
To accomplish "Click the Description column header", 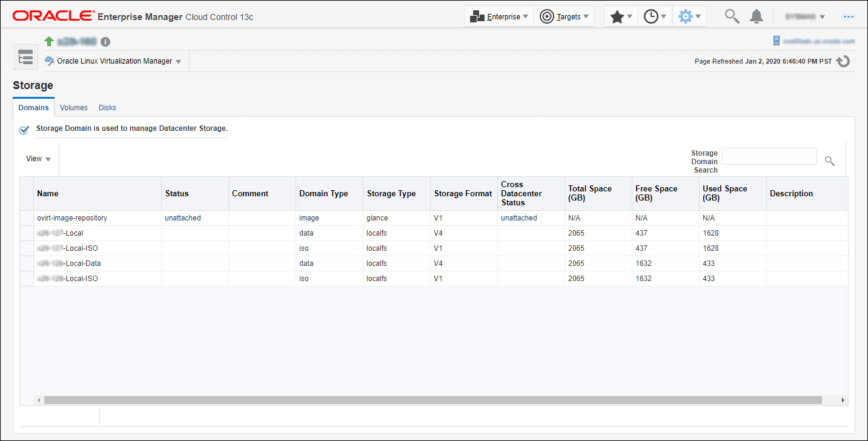I will pos(807,194).
